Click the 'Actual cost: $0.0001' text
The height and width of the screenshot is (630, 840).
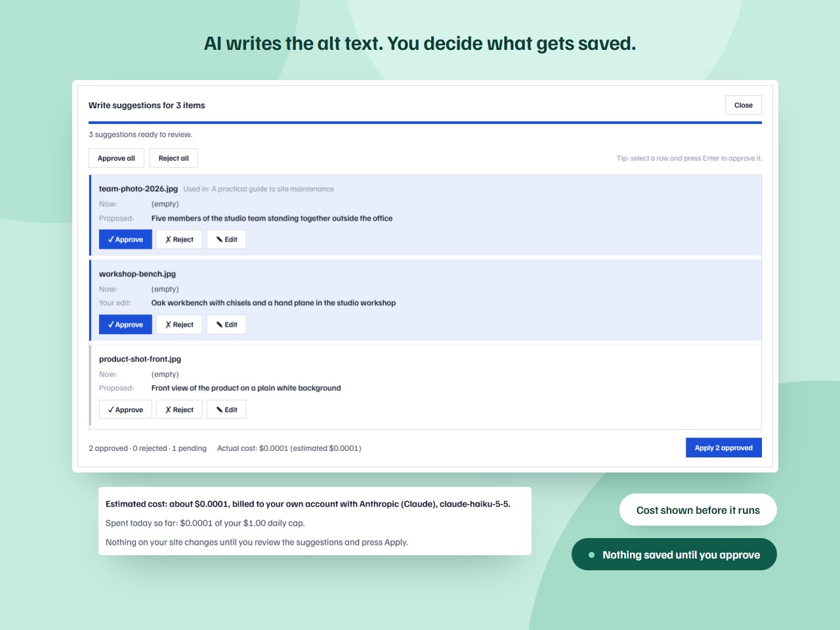[x=289, y=448]
